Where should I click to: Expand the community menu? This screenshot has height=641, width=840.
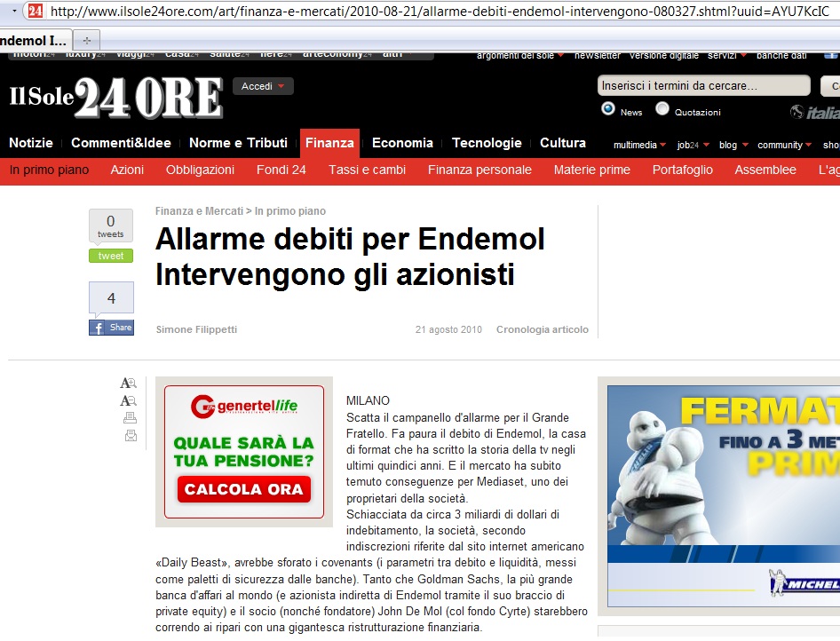[784, 145]
